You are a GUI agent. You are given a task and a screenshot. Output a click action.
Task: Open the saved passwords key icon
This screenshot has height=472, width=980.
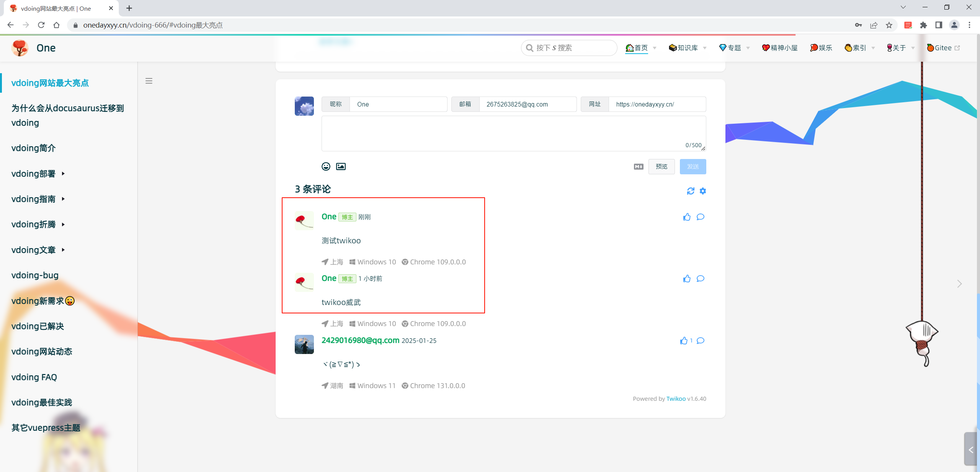pyautogui.click(x=858, y=25)
